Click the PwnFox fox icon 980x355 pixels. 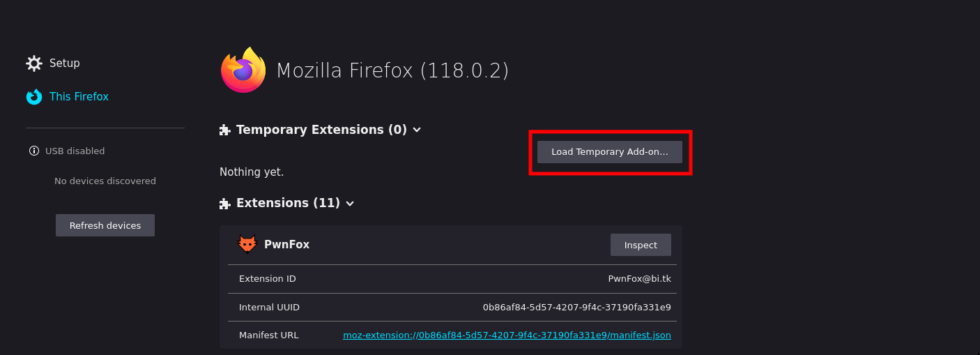247,245
